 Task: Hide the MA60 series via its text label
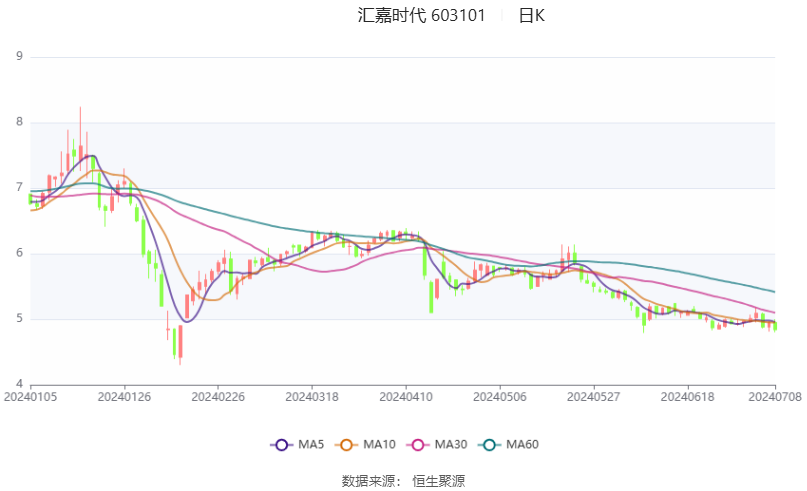coord(522,444)
